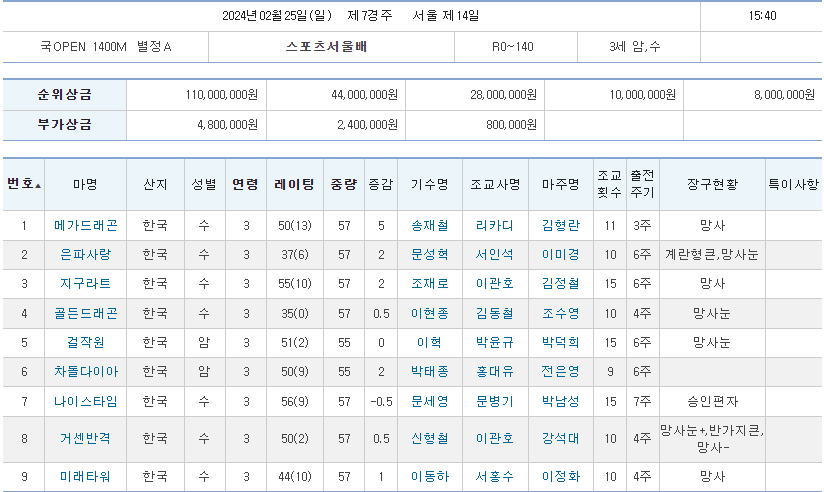Screen dimensions: 824x492
Task: Select equipment text 승인편자
Action: (x=712, y=402)
